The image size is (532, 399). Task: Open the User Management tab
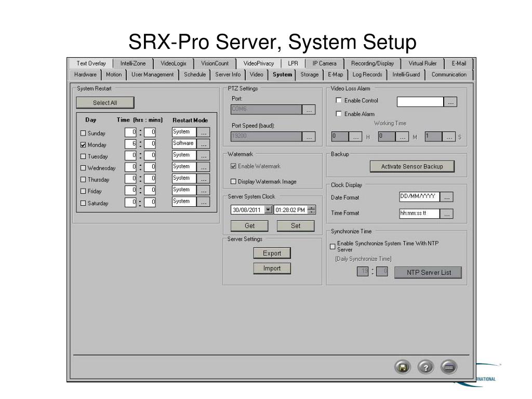click(152, 75)
